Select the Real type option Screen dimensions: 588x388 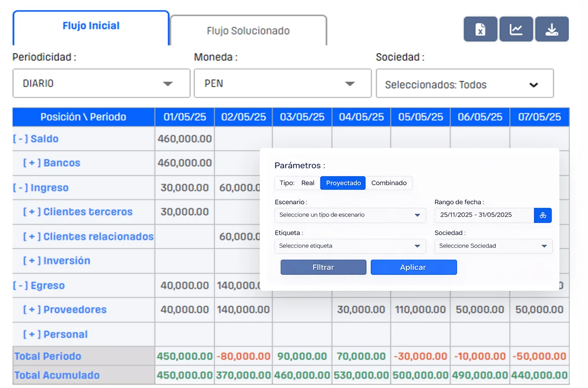coord(307,183)
